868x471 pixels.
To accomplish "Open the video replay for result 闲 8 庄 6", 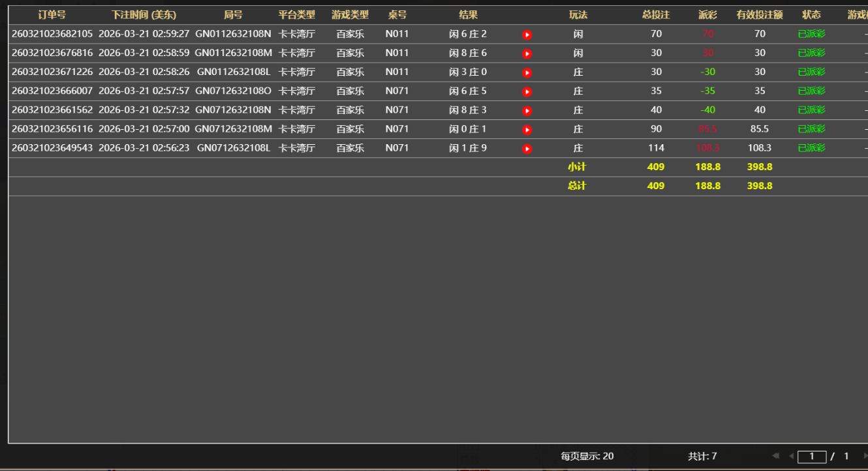I will [x=527, y=53].
